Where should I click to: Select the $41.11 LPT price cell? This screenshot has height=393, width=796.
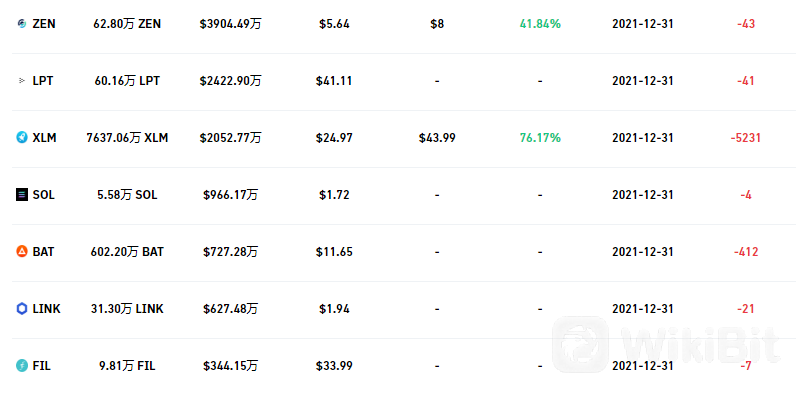334,81
